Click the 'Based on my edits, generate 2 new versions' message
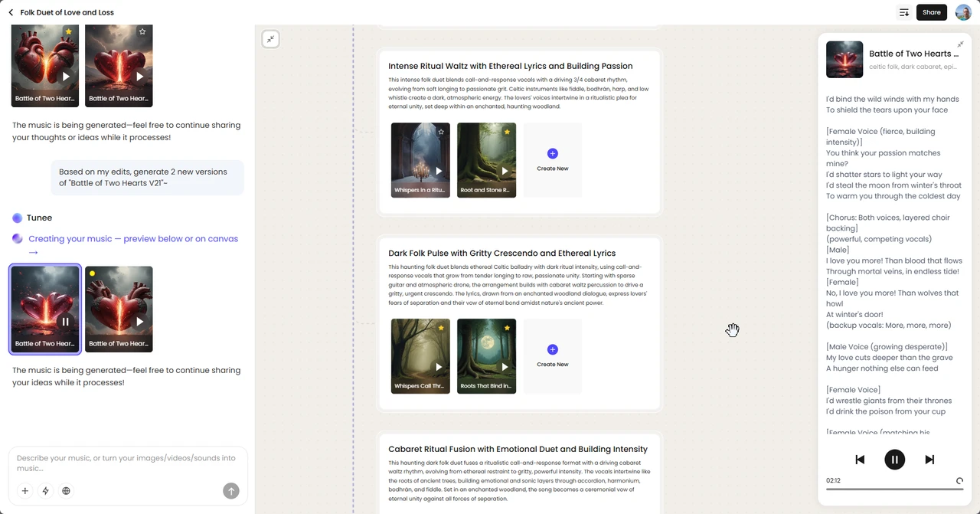Screen dimensions: 980x514 (147, 178)
